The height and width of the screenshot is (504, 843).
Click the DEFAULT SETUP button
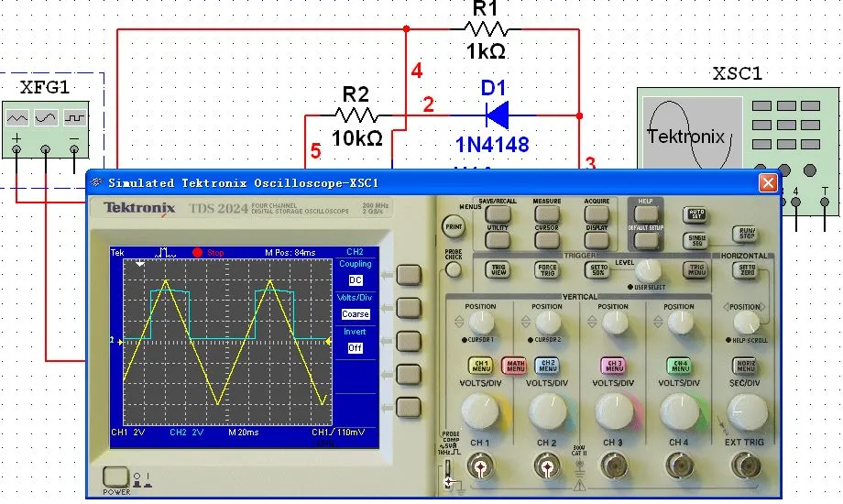[x=646, y=240]
